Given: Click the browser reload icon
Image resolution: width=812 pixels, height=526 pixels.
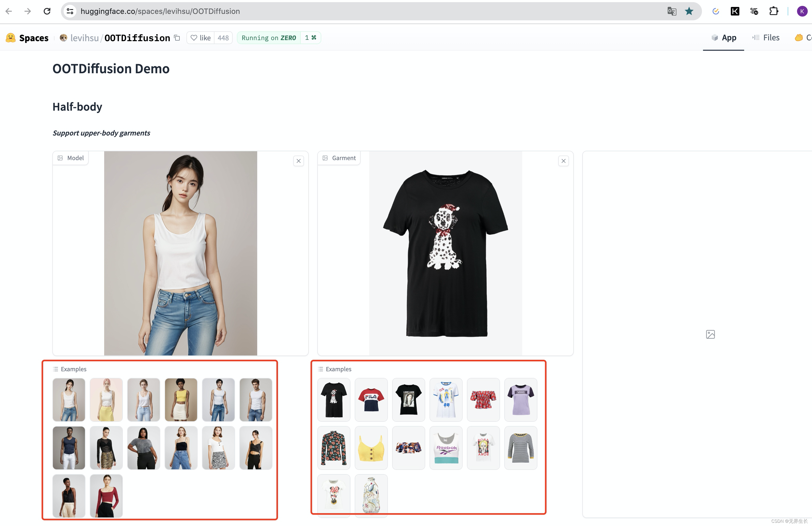Looking at the screenshot, I should [47, 11].
